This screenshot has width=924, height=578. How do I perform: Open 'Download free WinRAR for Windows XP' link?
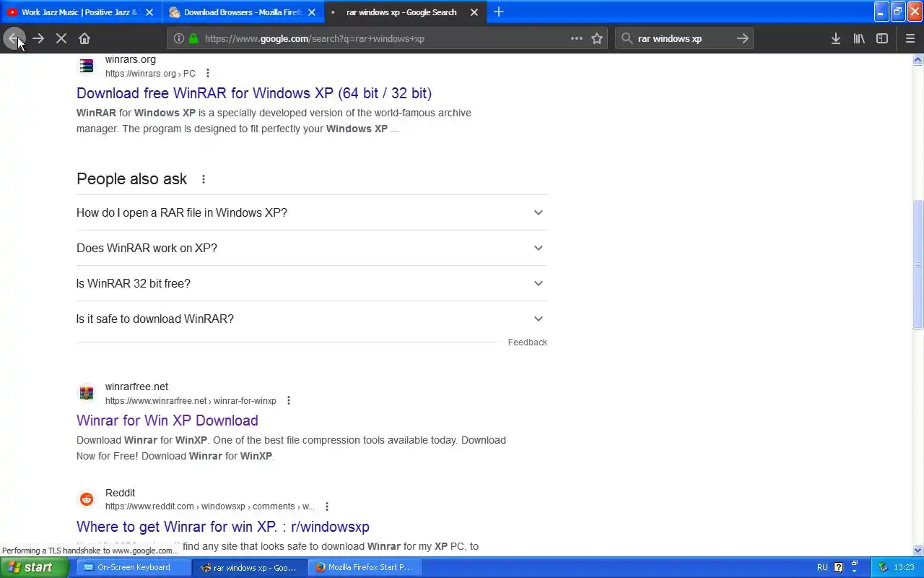pos(254,93)
